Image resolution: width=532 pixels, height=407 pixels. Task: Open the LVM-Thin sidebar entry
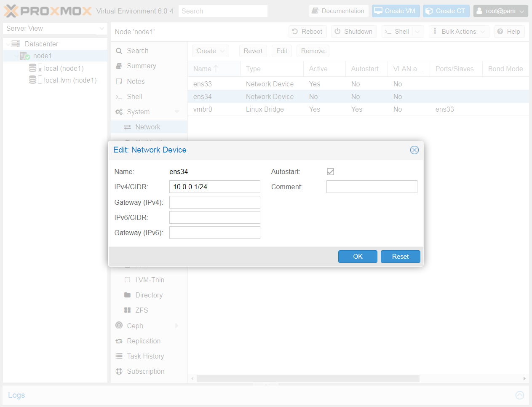(x=149, y=280)
